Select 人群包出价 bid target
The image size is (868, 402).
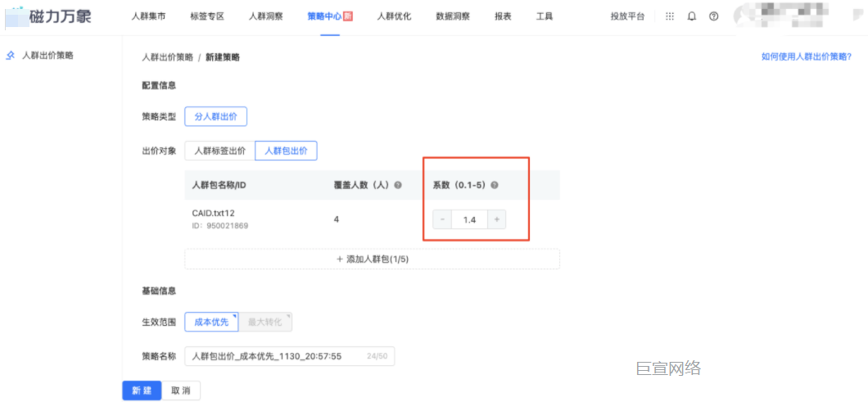(287, 151)
